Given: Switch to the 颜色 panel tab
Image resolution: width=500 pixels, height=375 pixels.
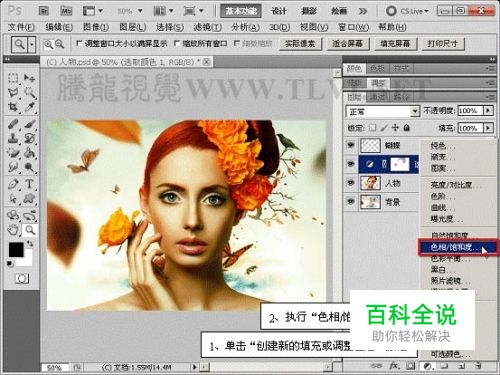Looking at the screenshot, I should click(x=354, y=68).
